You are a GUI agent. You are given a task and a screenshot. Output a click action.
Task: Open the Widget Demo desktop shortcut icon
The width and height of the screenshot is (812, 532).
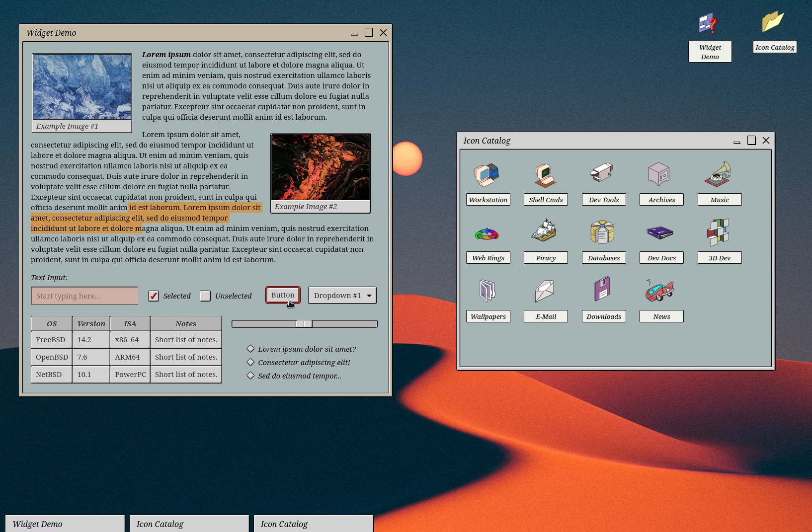(x=709, y=24)
